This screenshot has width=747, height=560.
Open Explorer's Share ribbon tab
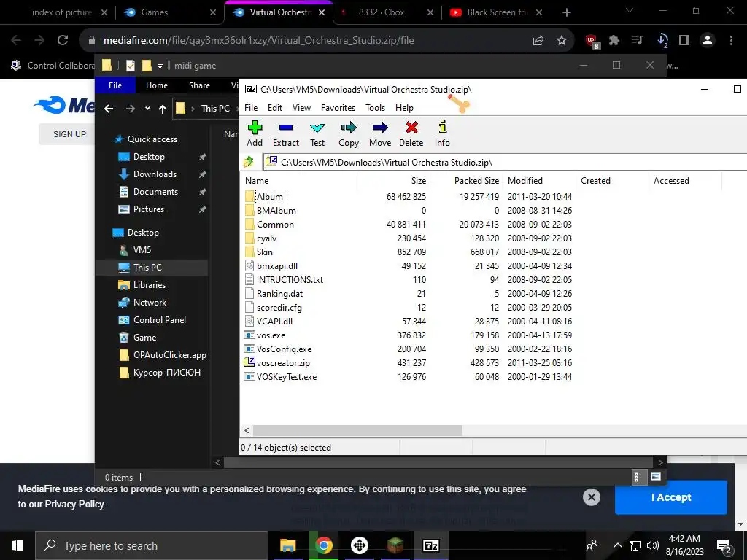pos(199,85)
